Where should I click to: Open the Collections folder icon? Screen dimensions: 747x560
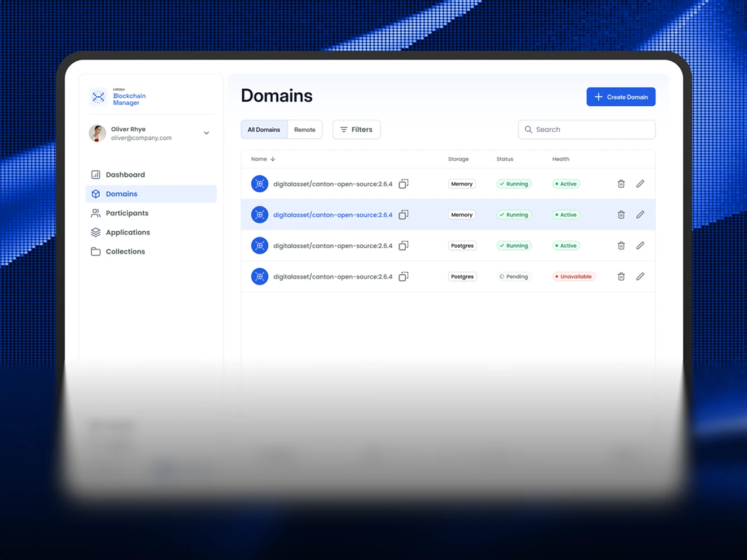(x=95, y=251)
